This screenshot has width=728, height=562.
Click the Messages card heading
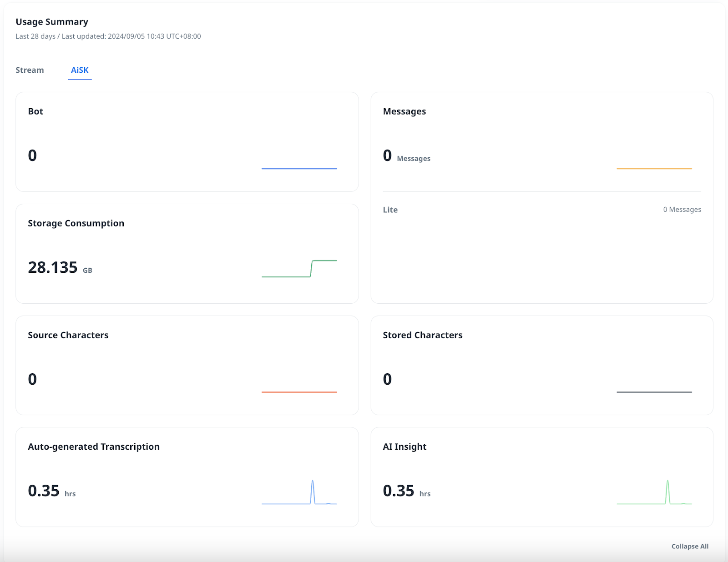(x=404, y=111)
